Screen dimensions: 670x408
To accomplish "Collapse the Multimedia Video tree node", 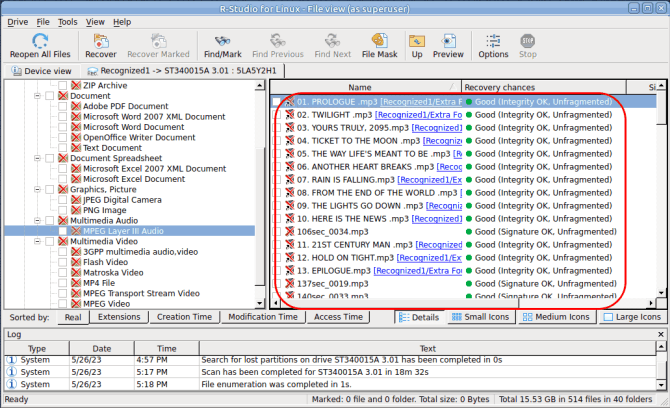I will (38, 241).
